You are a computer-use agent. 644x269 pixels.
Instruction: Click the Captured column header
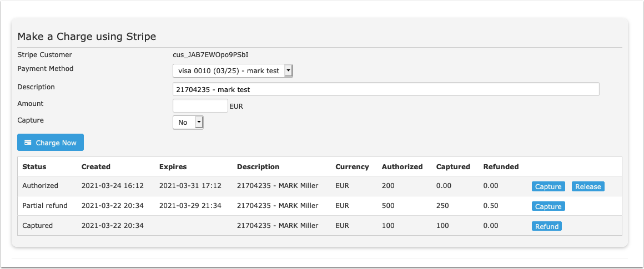(453, 167)
